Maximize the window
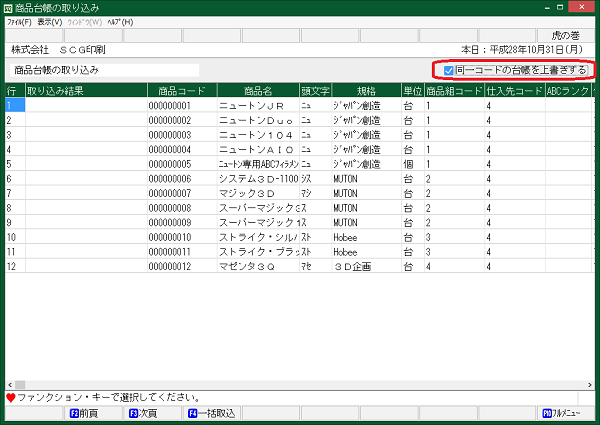Image resolution: width=600 pixels, height=425 pixels. point(560,7)
